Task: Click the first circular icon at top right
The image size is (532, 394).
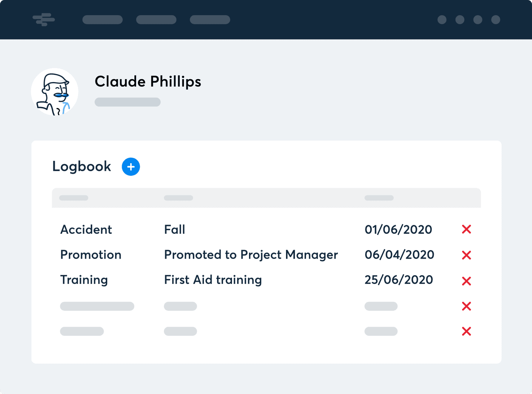Action: pos(442,20)
